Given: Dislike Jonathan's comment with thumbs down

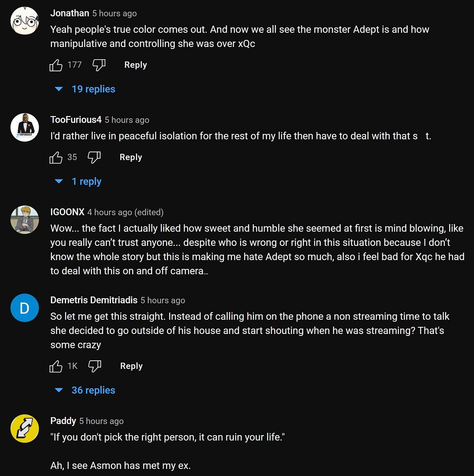Looking at the screenshot, I should (99, 65).
